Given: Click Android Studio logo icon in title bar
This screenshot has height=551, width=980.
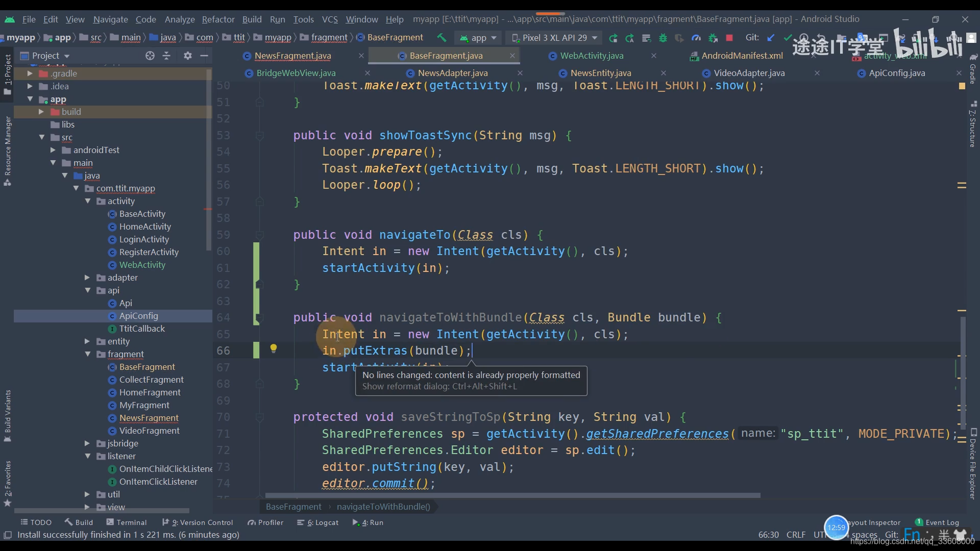Looking at the screenshot, I should (x=10, y=19).
